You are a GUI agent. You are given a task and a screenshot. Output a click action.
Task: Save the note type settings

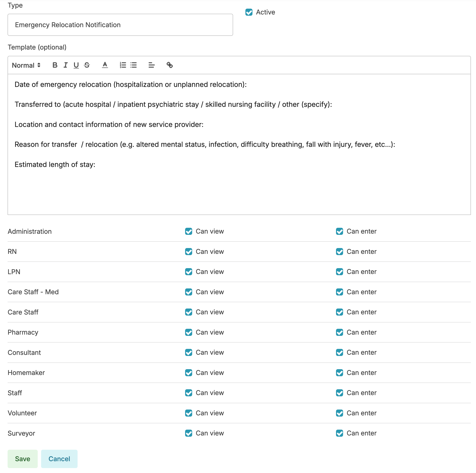[23, 459]
